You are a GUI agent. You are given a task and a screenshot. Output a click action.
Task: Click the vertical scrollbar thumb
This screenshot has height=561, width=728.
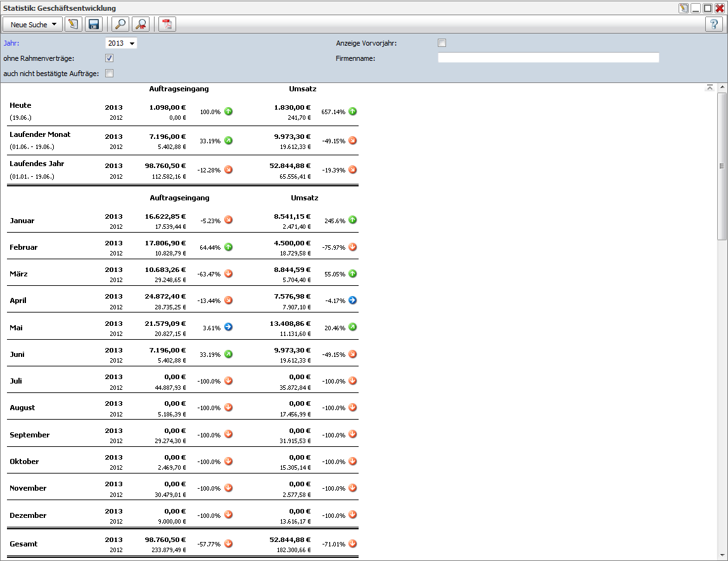tap(722, 166)
